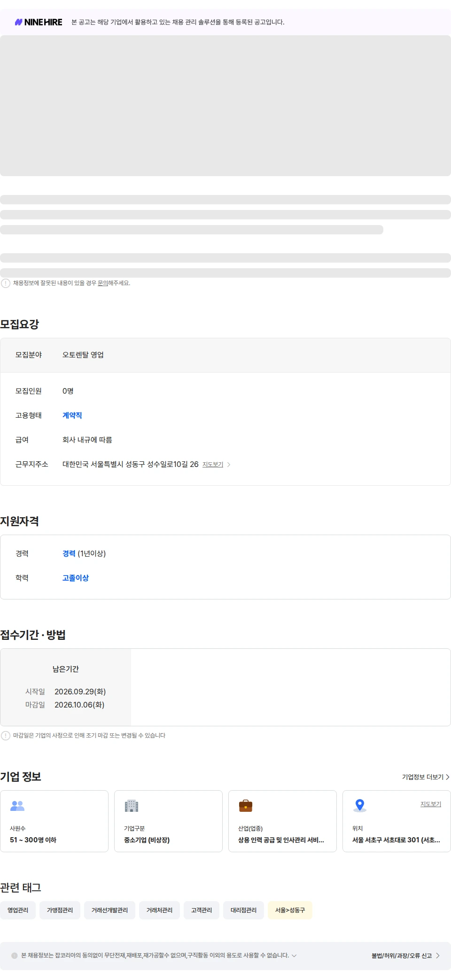Select the 거래선개발관리 tag
The height and width of the screenshot is (980, 451).
pyautogui.click(x=109, y=910)
